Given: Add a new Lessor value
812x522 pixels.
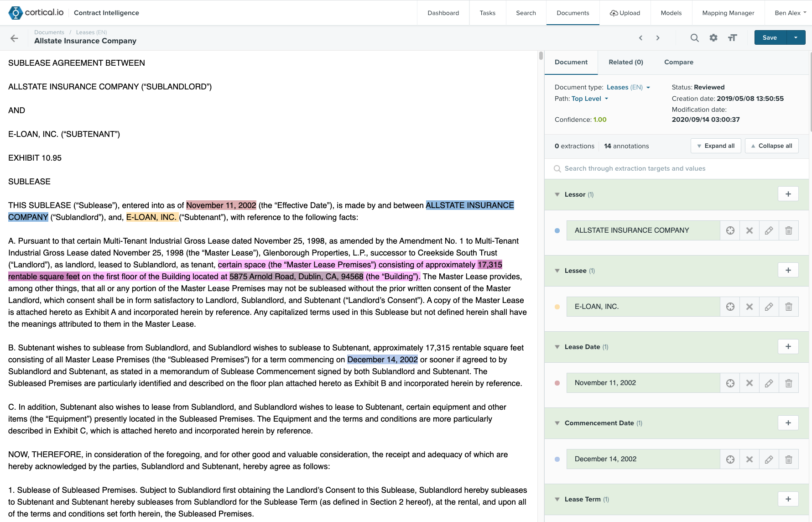Looking at the screenshot, I should click(788, 194).
